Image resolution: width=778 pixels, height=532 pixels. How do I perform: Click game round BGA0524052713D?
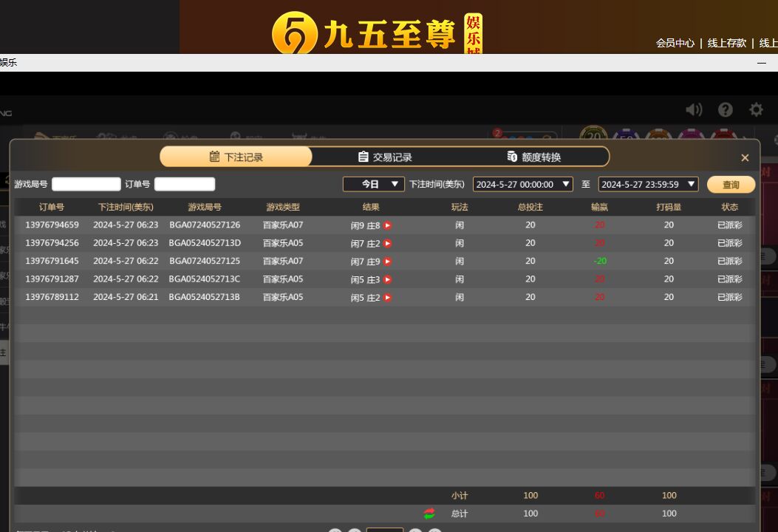[205, 242]
